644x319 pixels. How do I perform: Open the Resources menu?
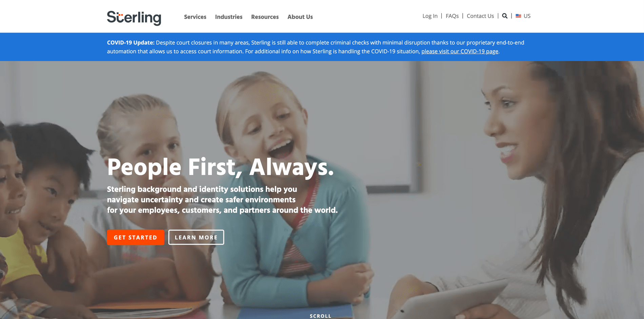pos(265,17)
